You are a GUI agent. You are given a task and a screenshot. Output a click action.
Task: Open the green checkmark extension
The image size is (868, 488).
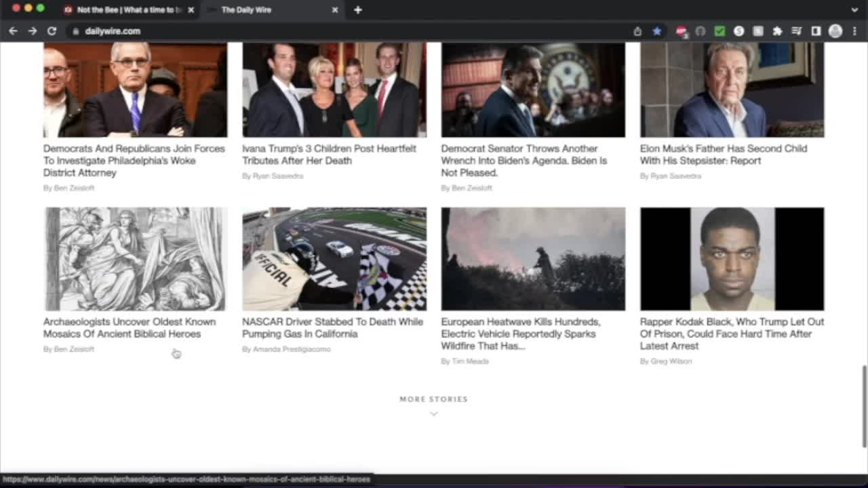click(719, 31)
